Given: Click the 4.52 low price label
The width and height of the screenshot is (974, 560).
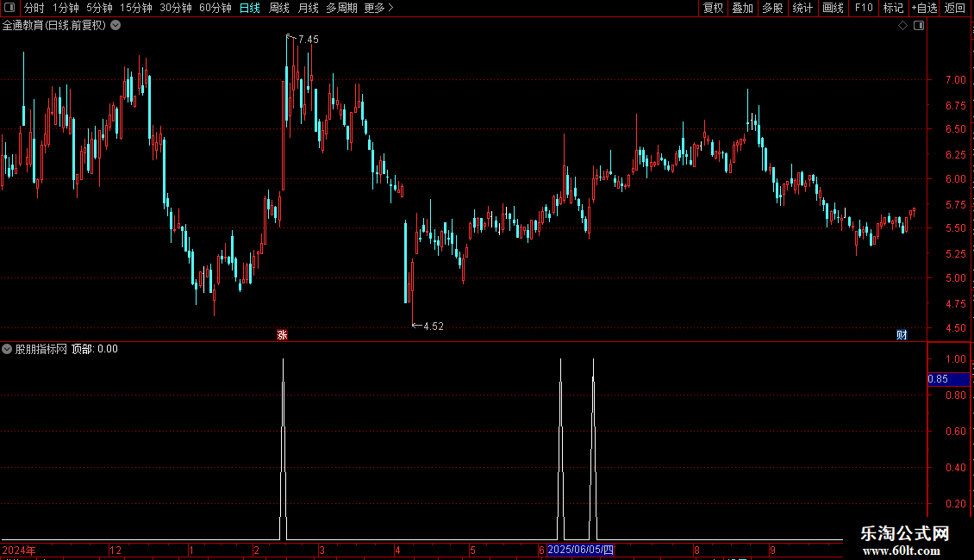Looking at the screenshot, I should point(433,326).
